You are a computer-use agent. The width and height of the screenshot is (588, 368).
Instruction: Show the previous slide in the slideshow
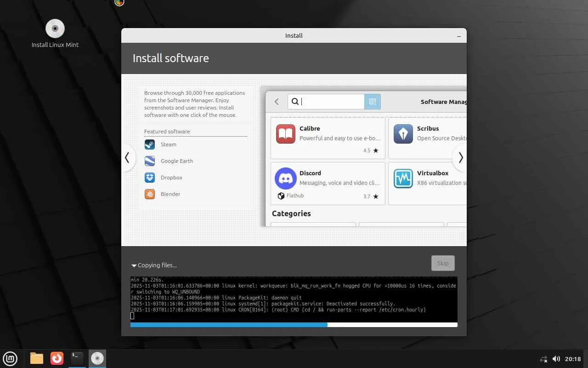(x=128, y=158)
